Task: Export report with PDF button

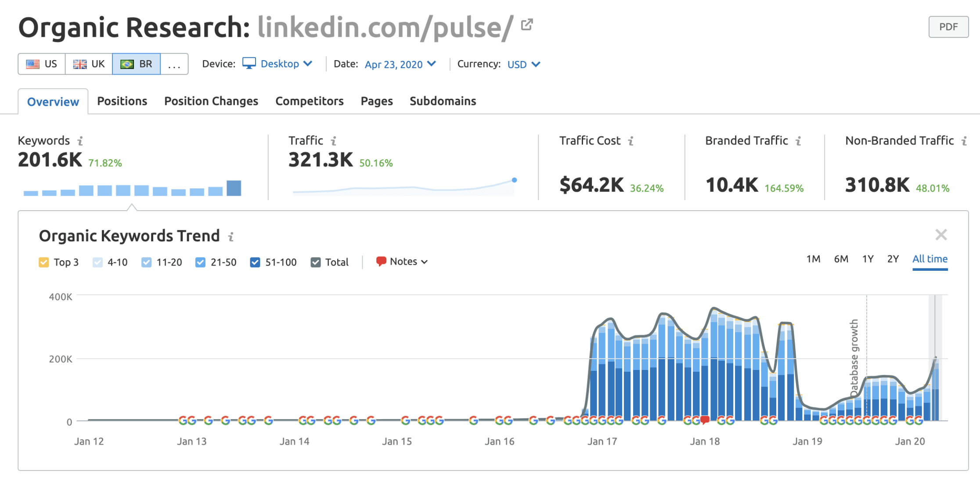Action: tap(948, 27)
